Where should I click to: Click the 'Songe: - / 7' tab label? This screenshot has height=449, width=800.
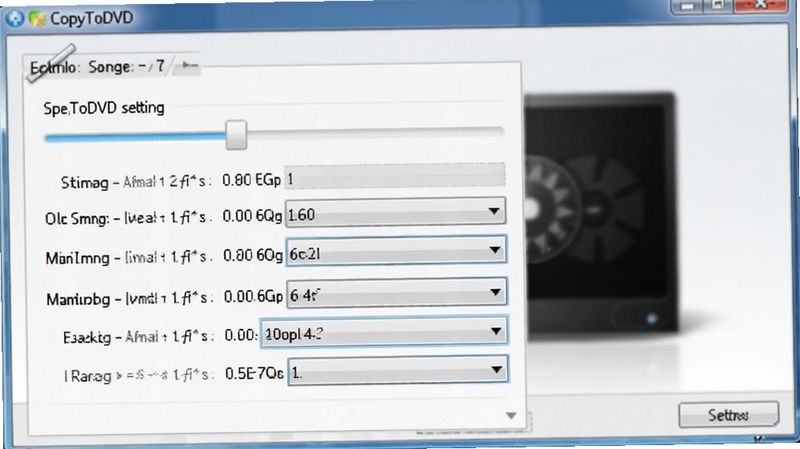(127, 67)
